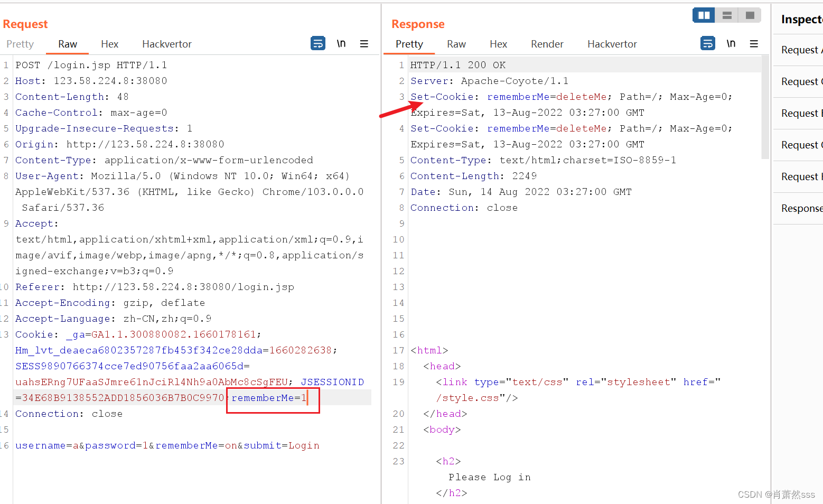Open the Request Hex tab
The width and height of the screenshot is (823, 504).
pos(110,44)
